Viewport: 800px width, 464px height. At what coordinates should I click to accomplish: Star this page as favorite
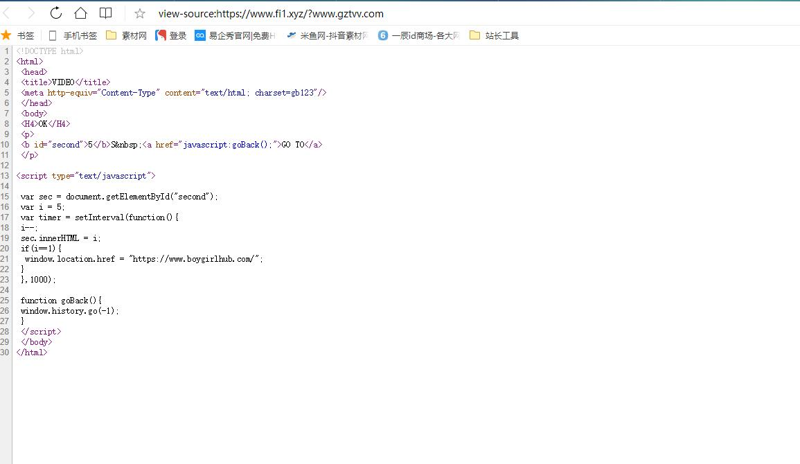pos(140,14)
